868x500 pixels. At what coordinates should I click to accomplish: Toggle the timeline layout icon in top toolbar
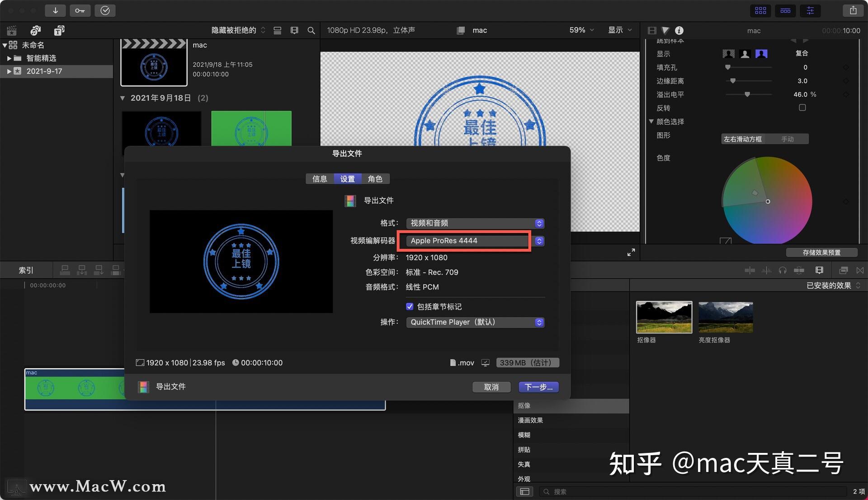[x=785, y=10]
